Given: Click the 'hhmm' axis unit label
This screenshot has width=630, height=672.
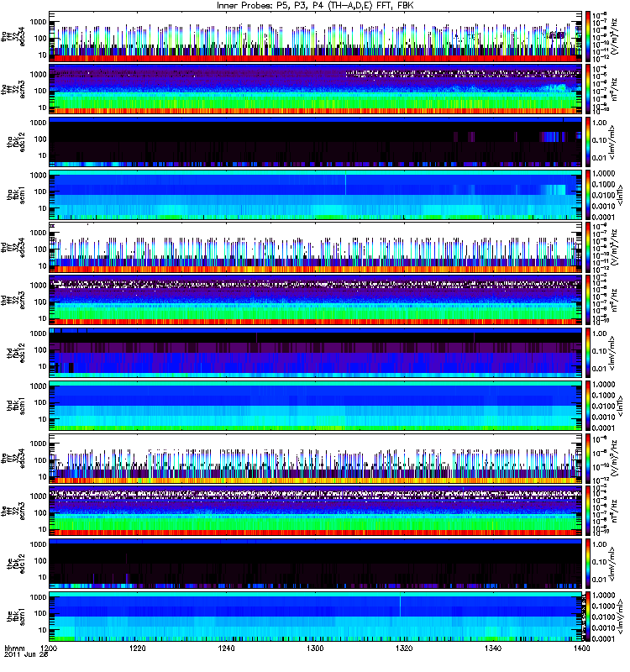Looking at the screenshot, I should click(14, 648).
